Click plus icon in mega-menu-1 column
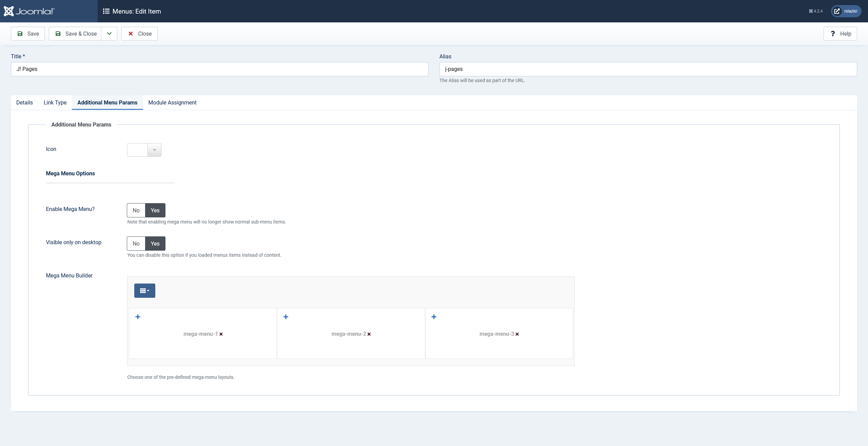The width and height of the screenshot is (868, 446). coord(138,317)
